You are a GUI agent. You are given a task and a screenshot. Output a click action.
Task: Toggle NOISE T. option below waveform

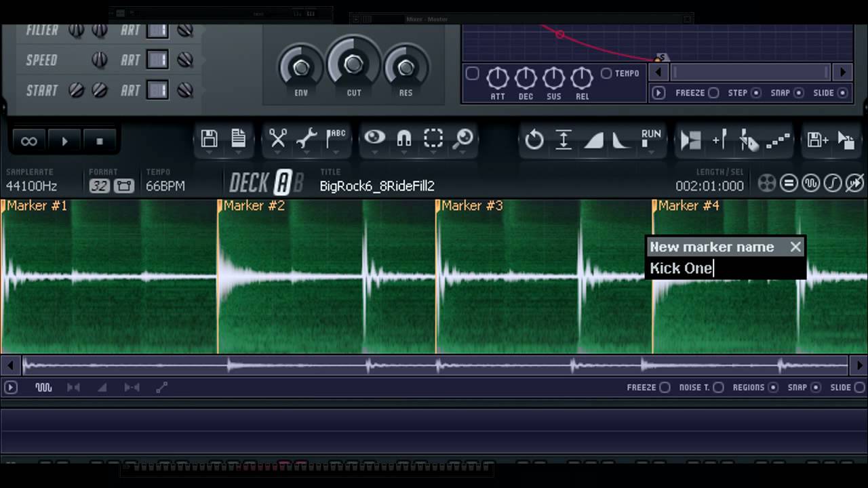(718, 388)
